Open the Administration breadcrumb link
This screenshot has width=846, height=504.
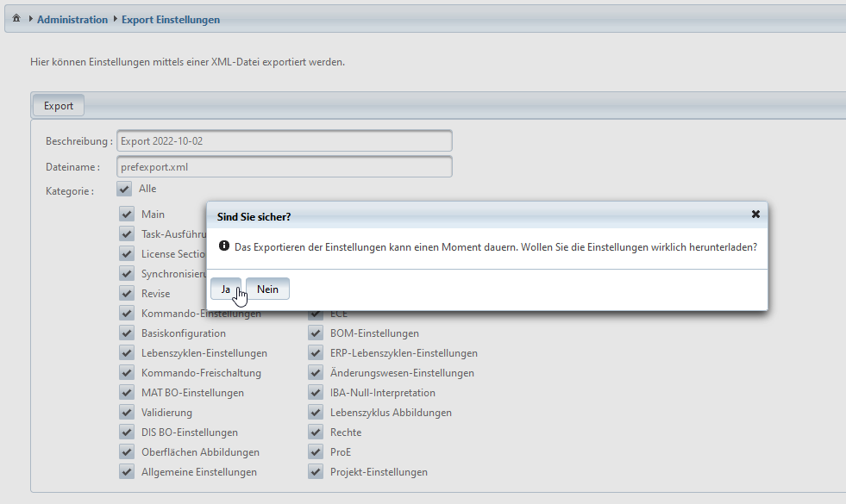pyautogui.click(x=72, y=19)
